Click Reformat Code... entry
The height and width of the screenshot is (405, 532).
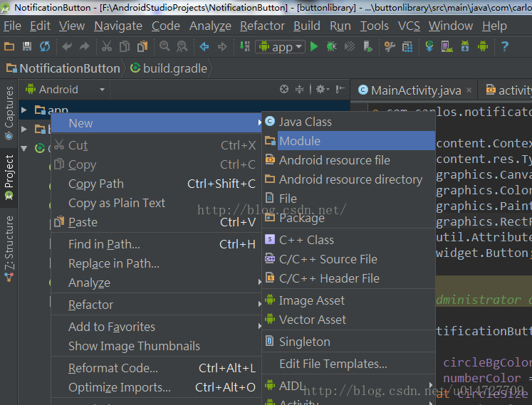coord(157,368)
